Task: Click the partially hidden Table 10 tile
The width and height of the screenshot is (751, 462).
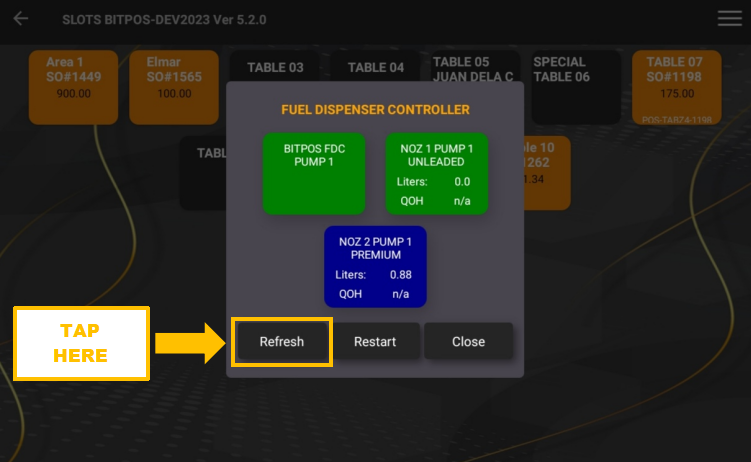Action: click(x=546, y=172)
